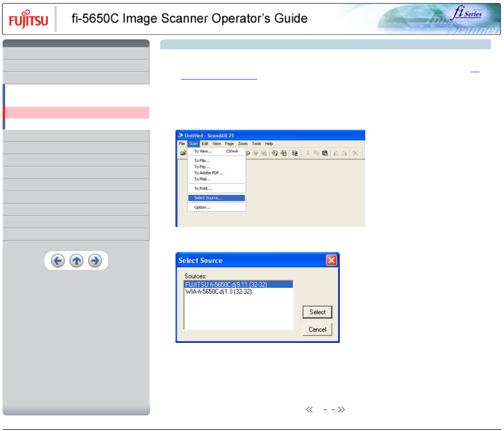Viewport: 504px width, 431px height.
Task: Choose To Ftp... from the Scan menu
Action: [216, 167]
